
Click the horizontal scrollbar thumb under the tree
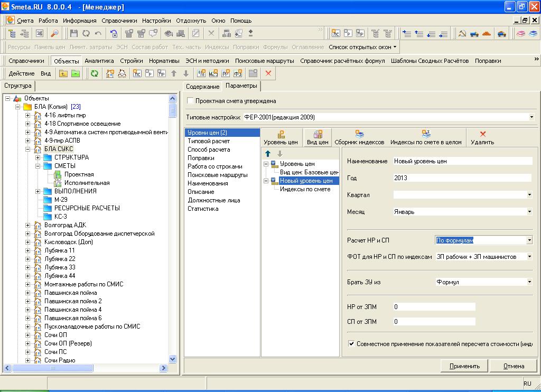tap(52, 368)
